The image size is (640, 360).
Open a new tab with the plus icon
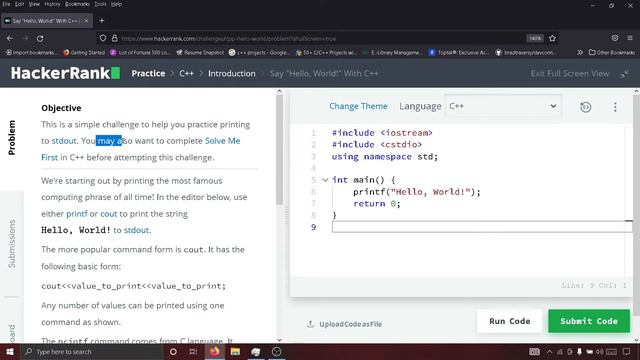coord(102,20)
